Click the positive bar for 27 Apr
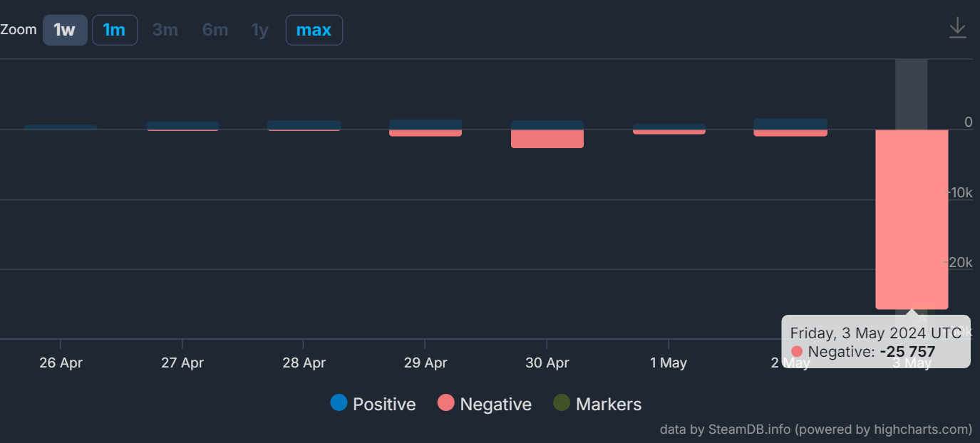This screenshot has width=980, height=443. point(182,125)
